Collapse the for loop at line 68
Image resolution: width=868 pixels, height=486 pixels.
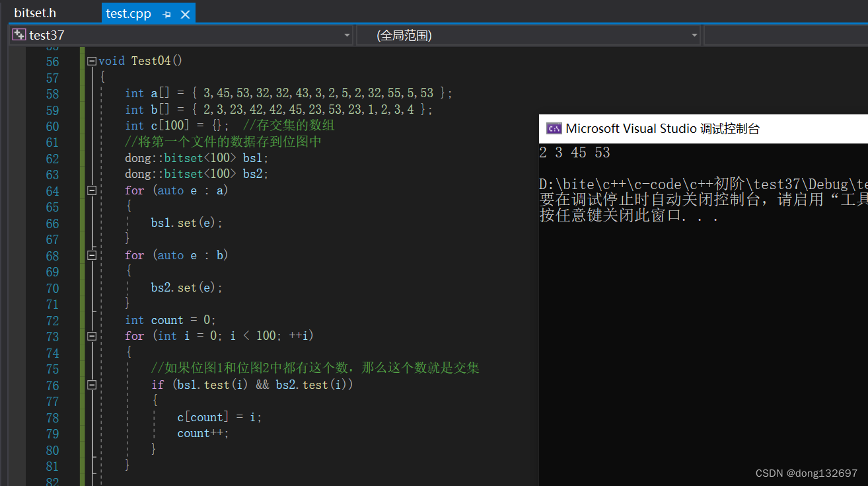(x=92, y=255)
